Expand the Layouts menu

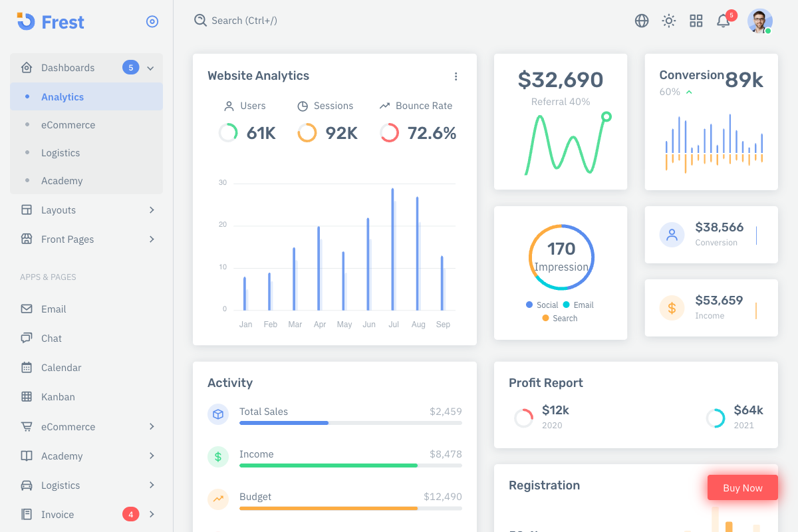click(x=59, y=209)
